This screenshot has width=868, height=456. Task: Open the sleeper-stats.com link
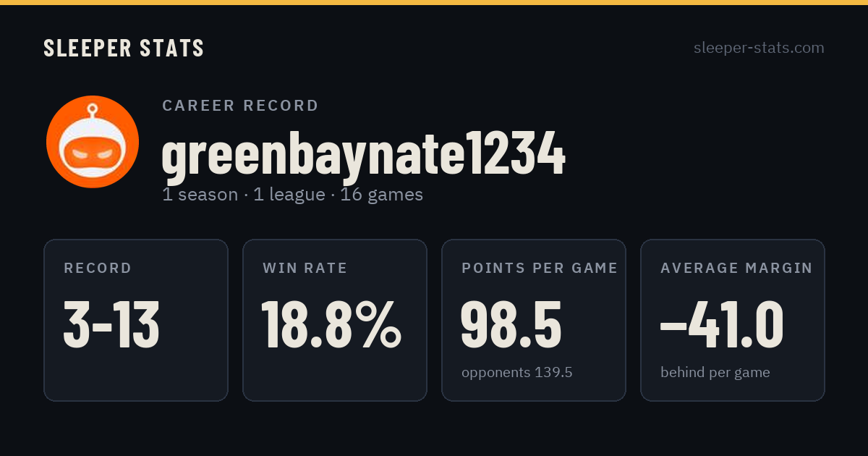pos(759,48)
